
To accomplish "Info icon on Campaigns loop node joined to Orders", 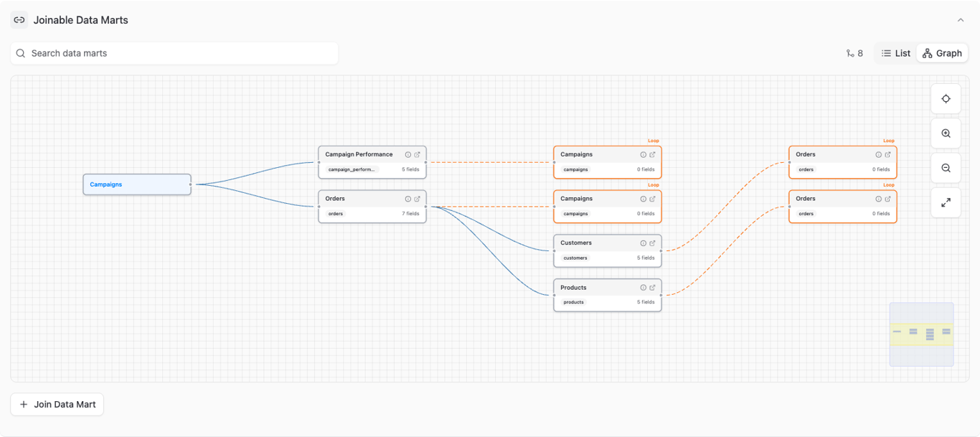I will [x=644, y=199].
